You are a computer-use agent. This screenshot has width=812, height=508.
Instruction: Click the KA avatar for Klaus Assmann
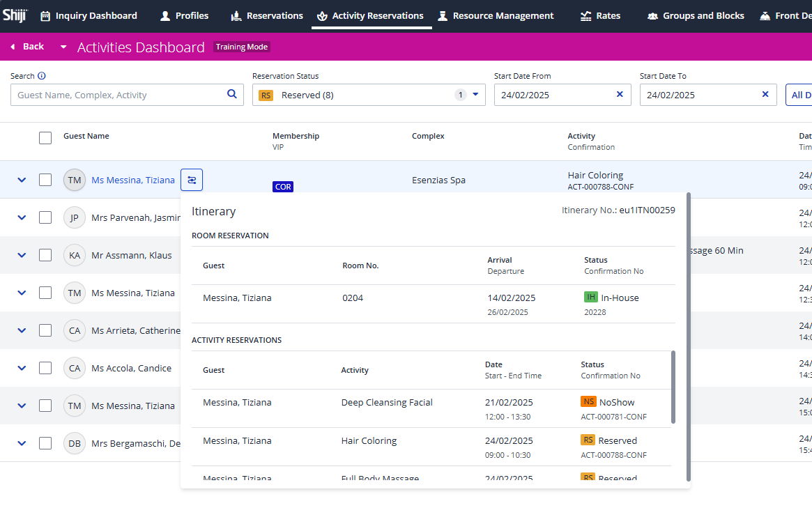[75, 255]
